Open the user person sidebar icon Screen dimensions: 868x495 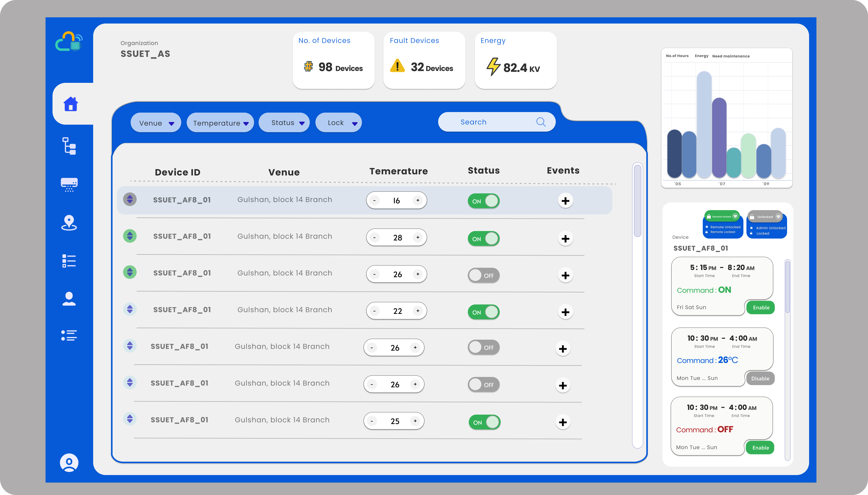[69, 299]
